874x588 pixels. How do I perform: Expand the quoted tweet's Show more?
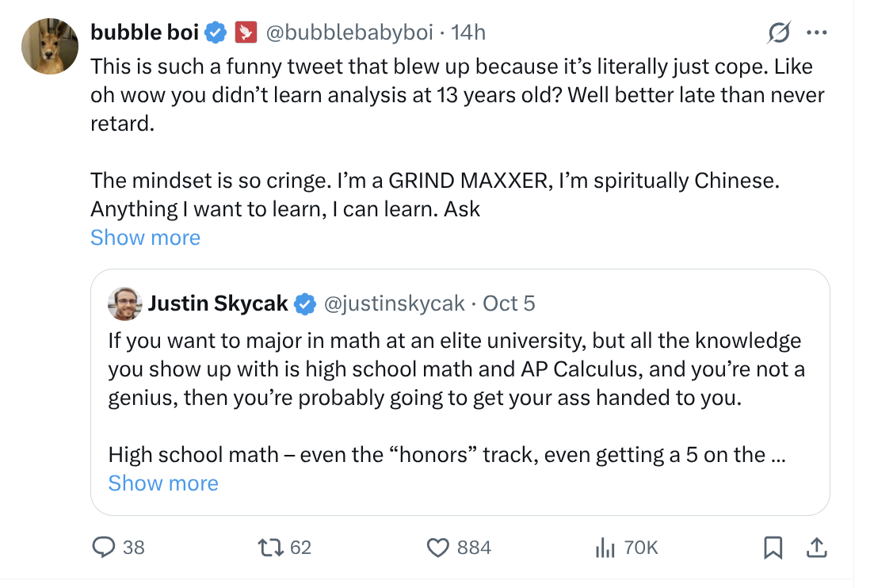coord(163,483)
